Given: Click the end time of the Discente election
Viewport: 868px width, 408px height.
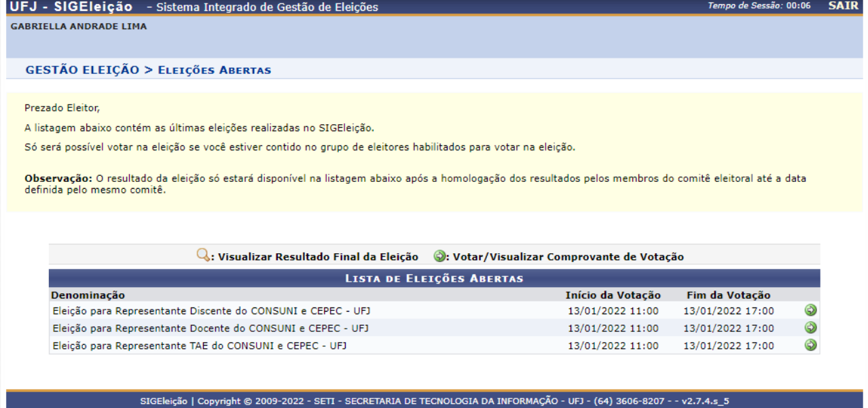Looking at the screenshot, I should pos(729,311).
